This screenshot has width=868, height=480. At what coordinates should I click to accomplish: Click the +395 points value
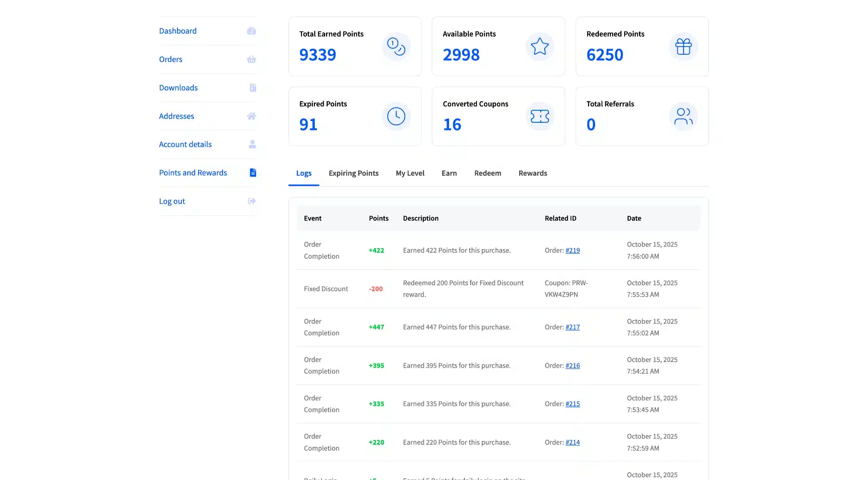click(376, 365)
